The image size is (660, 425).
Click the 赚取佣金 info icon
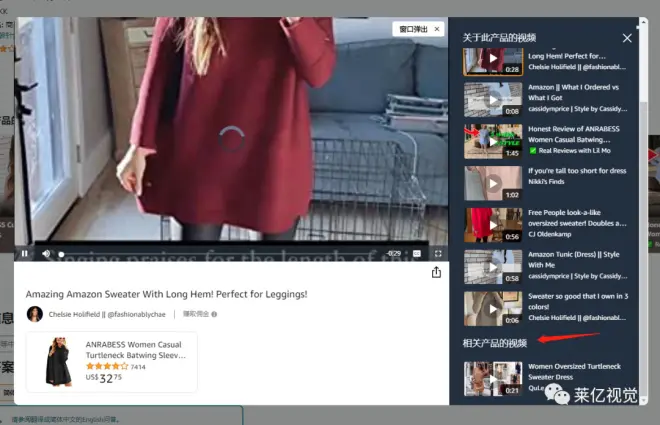coord(214,314)
